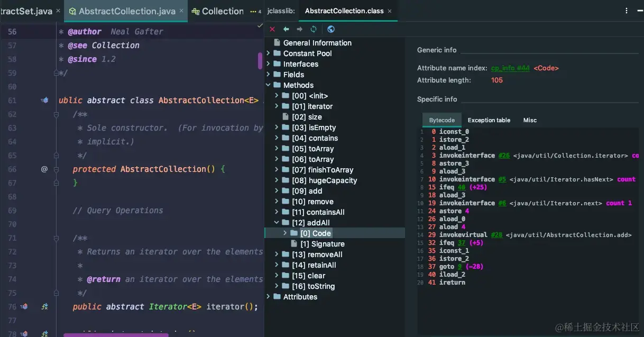Open the Exception table tab
This screenshot has height=337, width=644.
click(489, 120)
